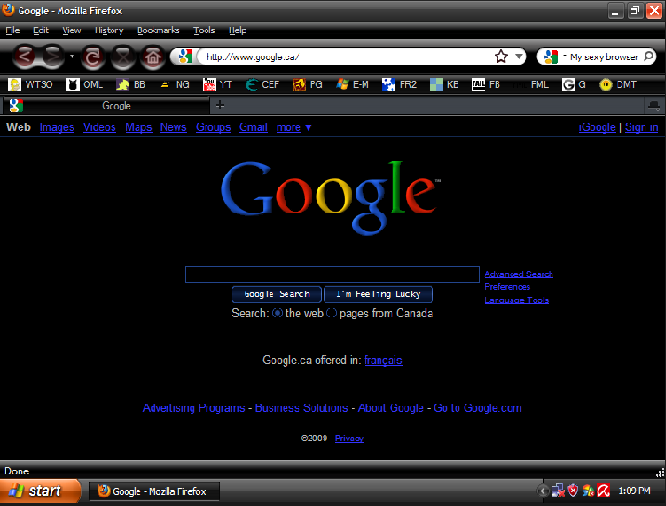Select 'pages from Canada' radio option

(x=332, y=313)
